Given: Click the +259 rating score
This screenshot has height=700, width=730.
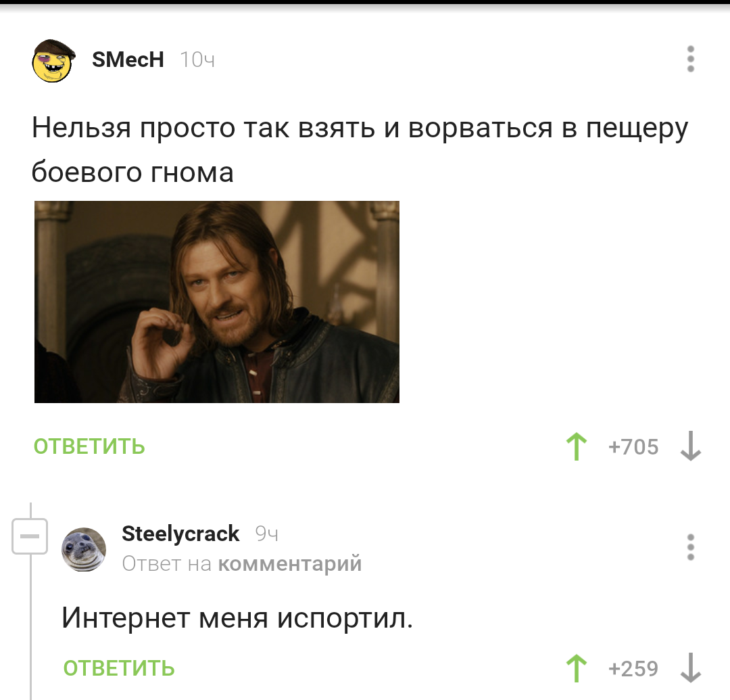Looking at the screenshot, I should click(x=633, y=669).
